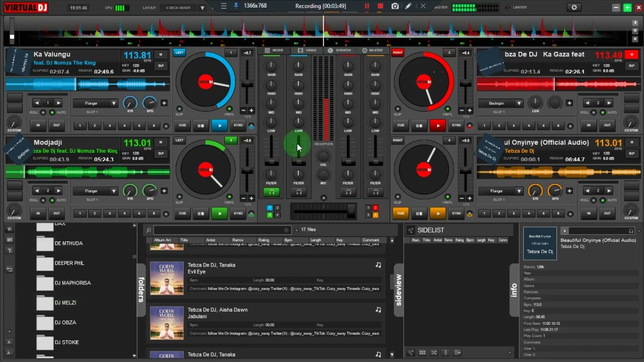Toggle headphone cue on the orange mixer channel

375,192
